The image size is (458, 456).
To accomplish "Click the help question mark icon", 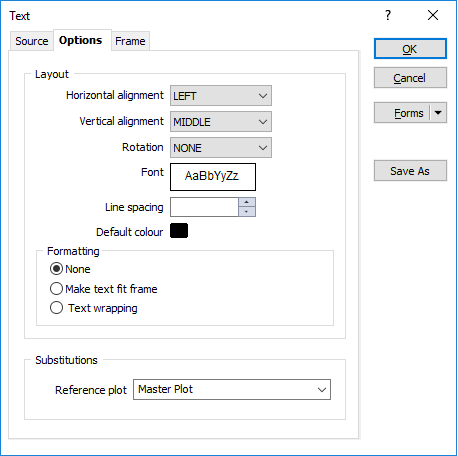I will click(x=388, y=15).
